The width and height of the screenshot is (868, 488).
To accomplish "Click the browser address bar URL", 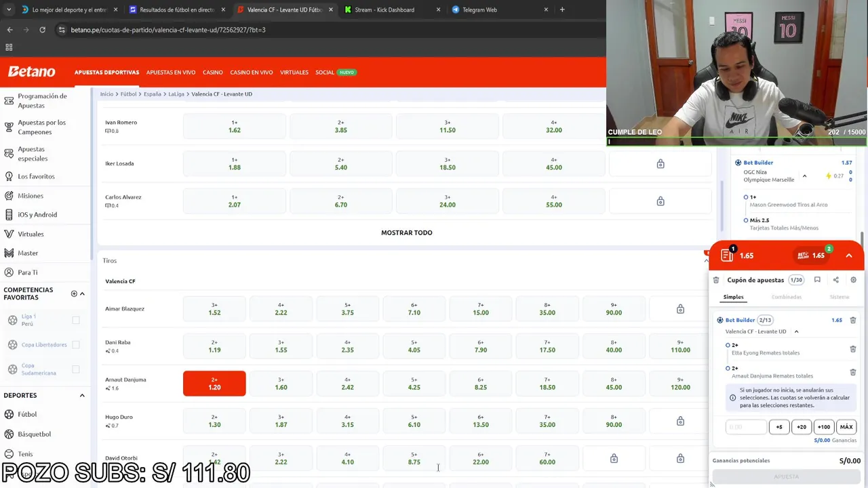I will pyautogui.click(x=168, y=30).
